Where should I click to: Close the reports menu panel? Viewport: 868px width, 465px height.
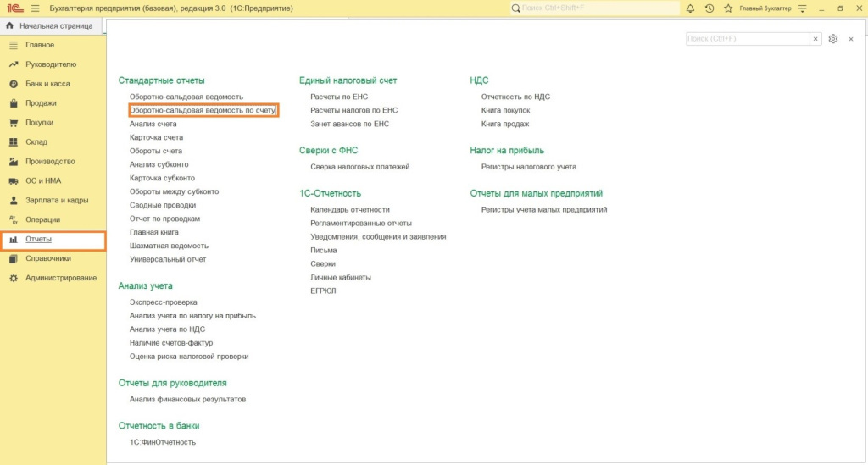point(851,39)
